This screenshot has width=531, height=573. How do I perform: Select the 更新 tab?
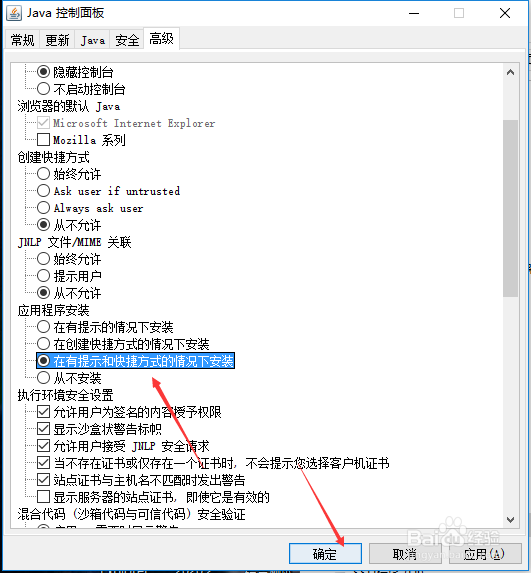[57, 40]
